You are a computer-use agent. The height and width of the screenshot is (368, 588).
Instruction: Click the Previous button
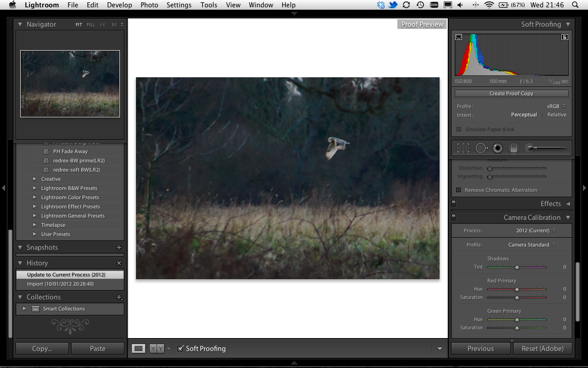coord(481,349)
